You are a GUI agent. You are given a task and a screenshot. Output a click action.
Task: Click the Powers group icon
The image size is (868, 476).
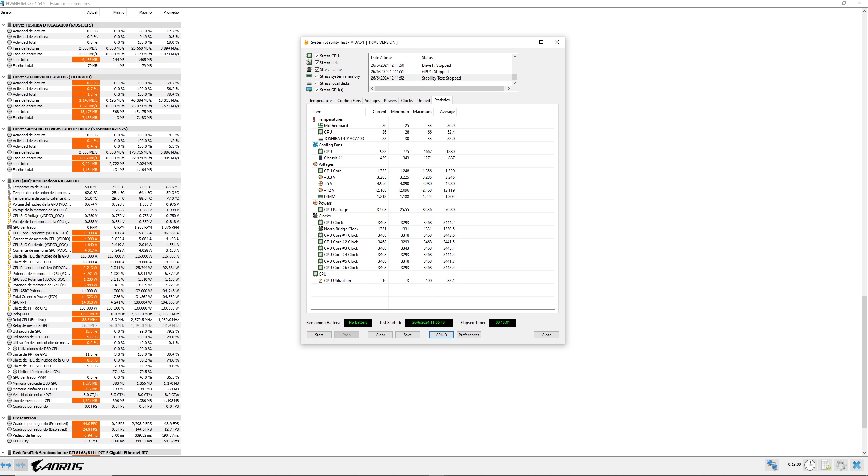click(x=315, y=203)
